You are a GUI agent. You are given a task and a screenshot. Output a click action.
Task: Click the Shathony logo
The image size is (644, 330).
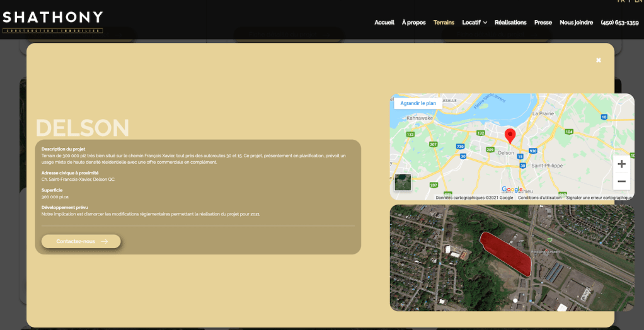(x=53, y=21)
